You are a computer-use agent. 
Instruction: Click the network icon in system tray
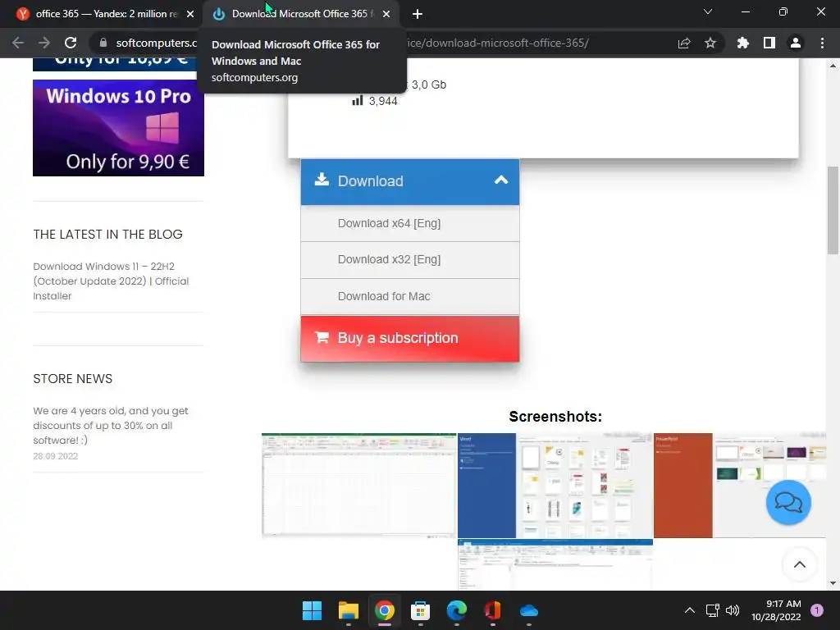pos(712,610)
